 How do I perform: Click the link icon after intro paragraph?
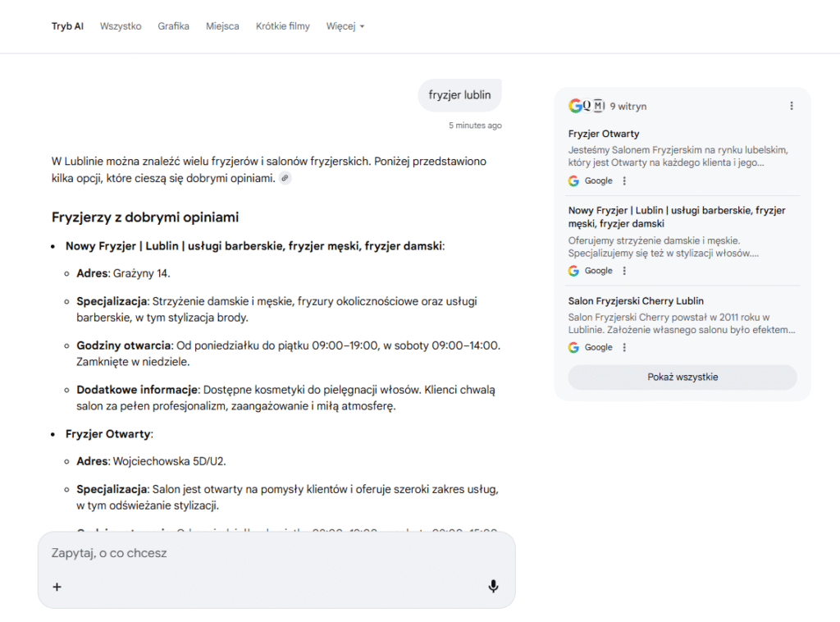[285, 178]
